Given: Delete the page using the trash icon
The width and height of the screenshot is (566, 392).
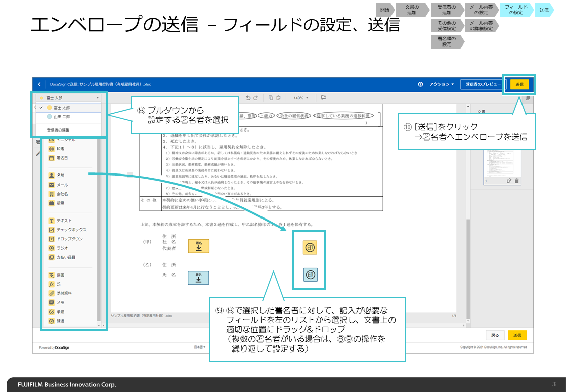Looking at the screenshot, I should click(x=516, y=181).
